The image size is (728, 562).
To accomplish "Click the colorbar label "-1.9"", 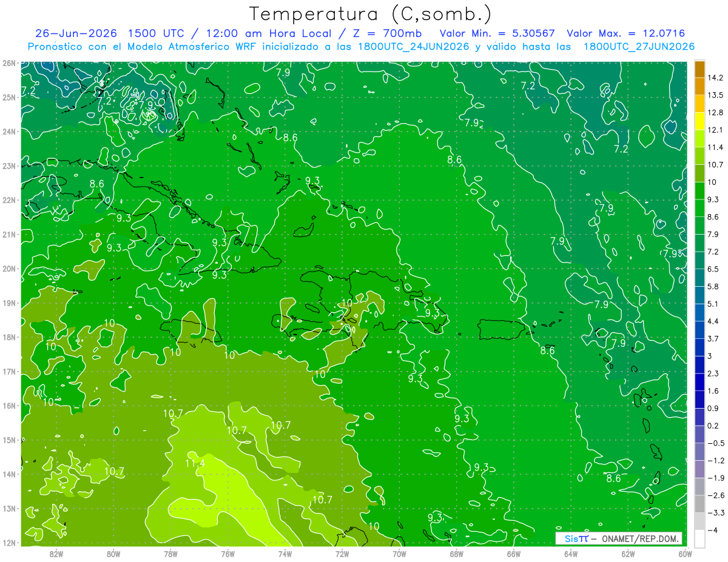I will 715,478.
